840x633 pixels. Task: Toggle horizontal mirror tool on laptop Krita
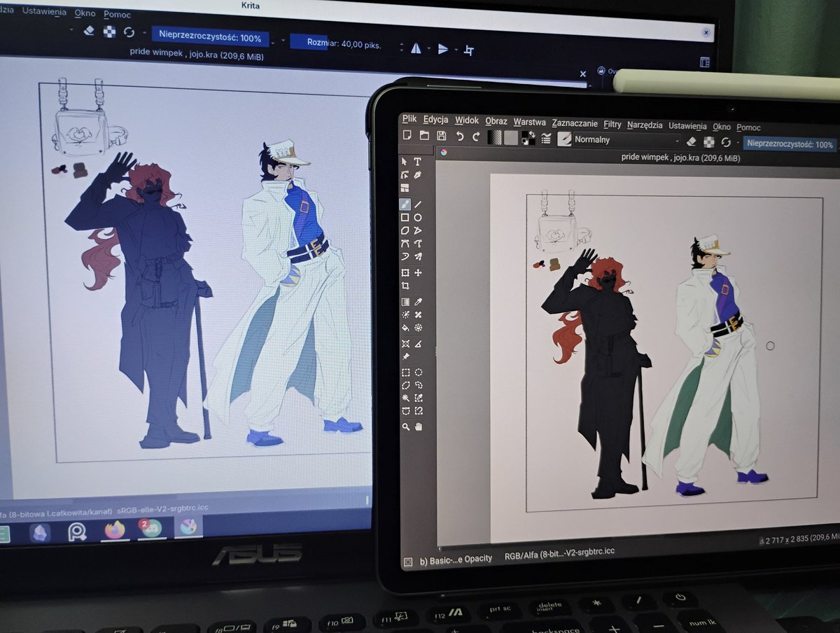pyautogui.click(x=416, y=48)
